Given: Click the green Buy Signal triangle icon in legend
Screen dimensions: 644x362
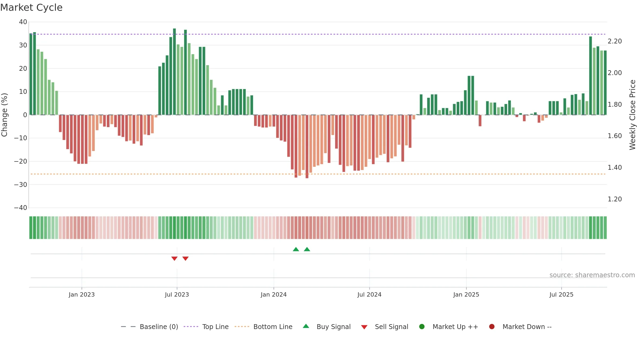Looking at the screenshot, I should (x=306, y=326).
